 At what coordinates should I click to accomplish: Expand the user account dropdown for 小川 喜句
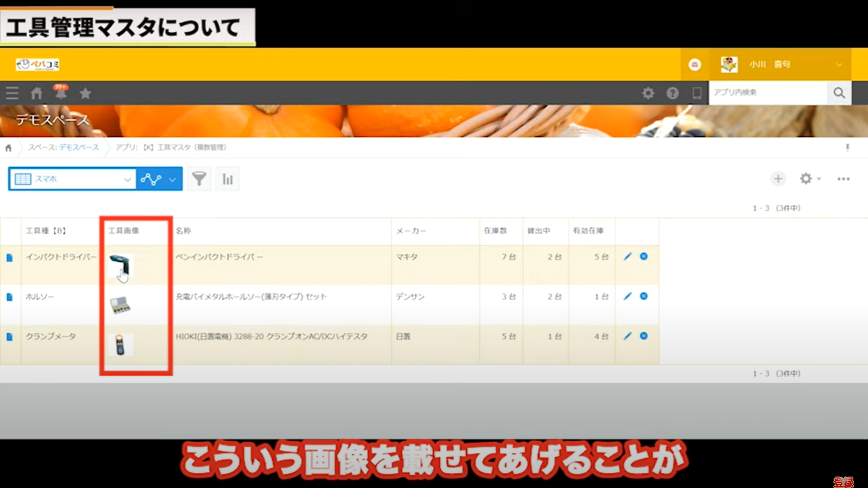tap(840, 64)
